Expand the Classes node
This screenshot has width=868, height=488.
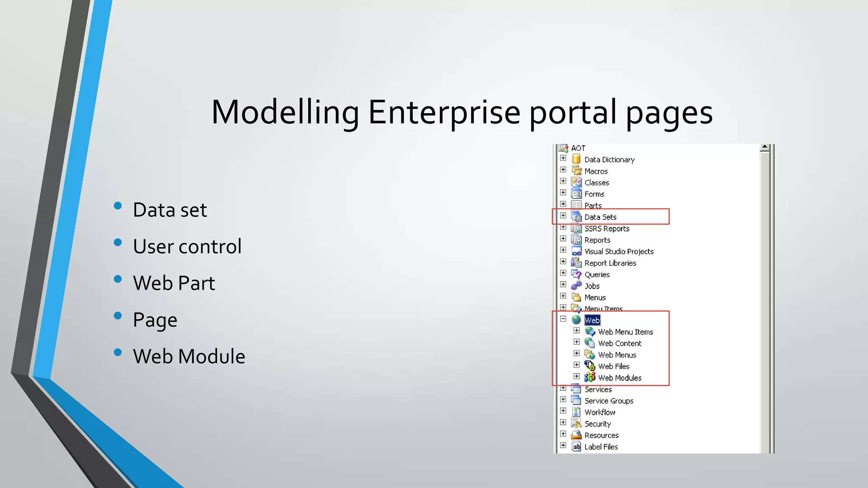click(563, 181)
